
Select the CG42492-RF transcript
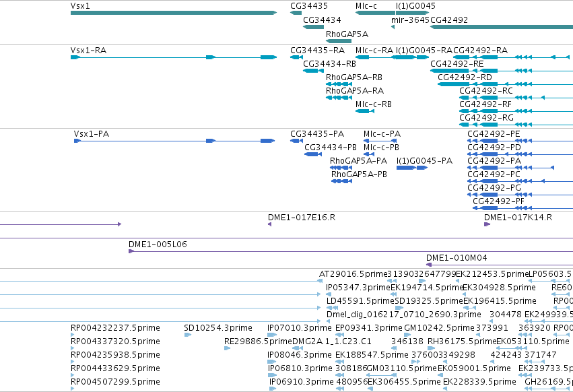[x=516, y=111]
